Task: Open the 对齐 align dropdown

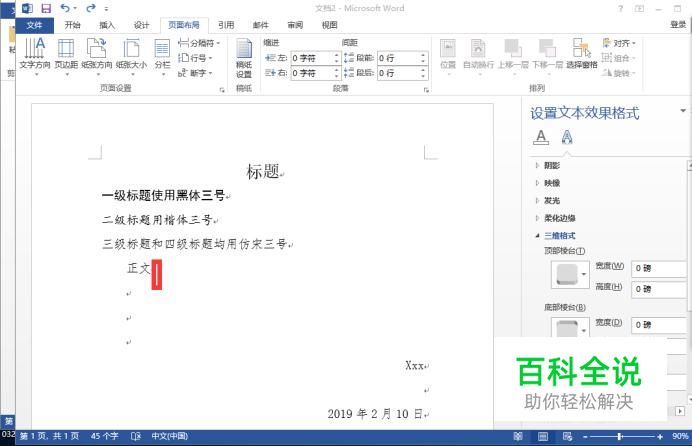Action: pos(619,43)
